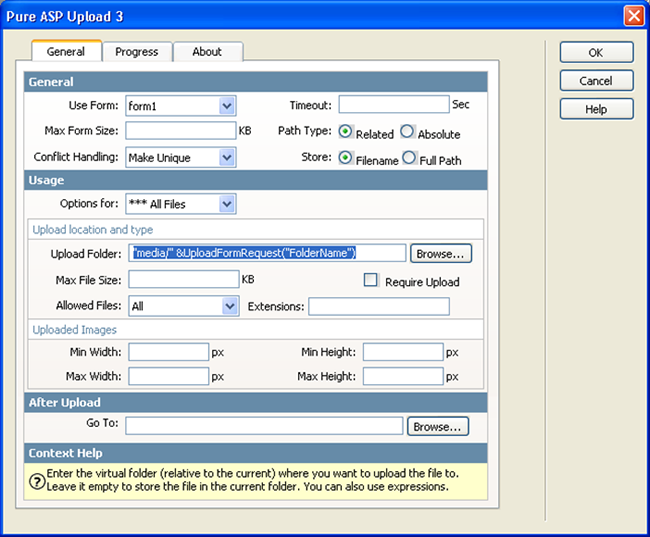The image size is (650, 537).
Task: Click the Context Help section header
Action: pos(255,453)
